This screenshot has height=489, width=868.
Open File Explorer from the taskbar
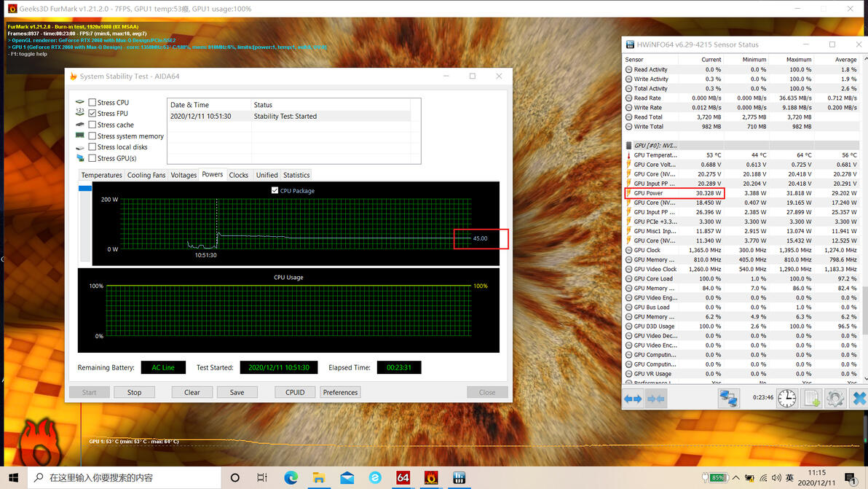[319, 477]
